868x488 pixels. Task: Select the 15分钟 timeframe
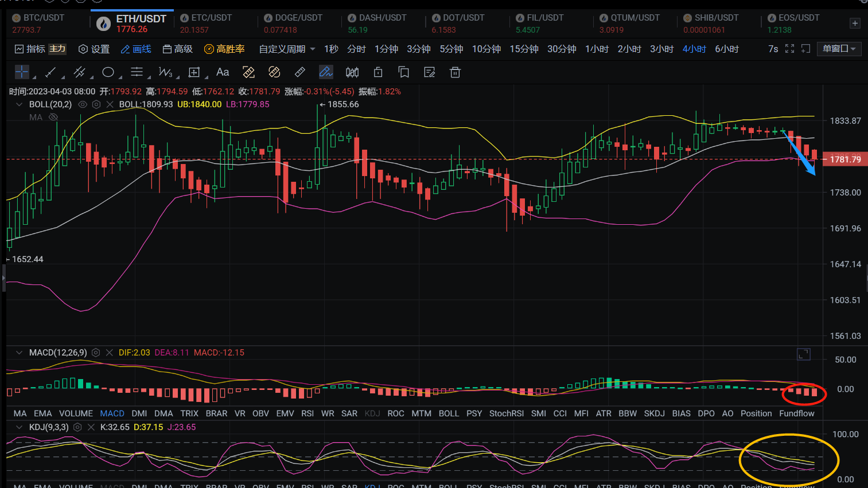tap(524, 49)
